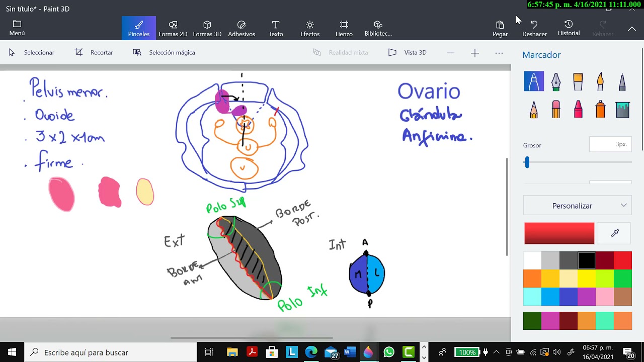Pick the orange color swatch
This screenshot has width=644, height=362.
point(532,279)
